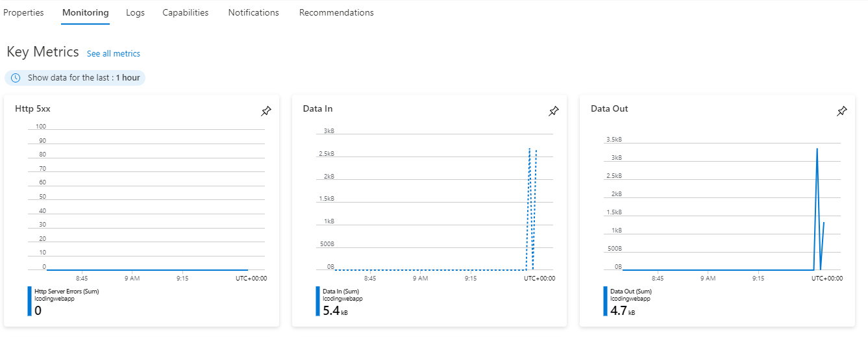The width and height of the screenshot is (868, 337).
Task: Open the Capabilities tab
Action: click(186, 12)
